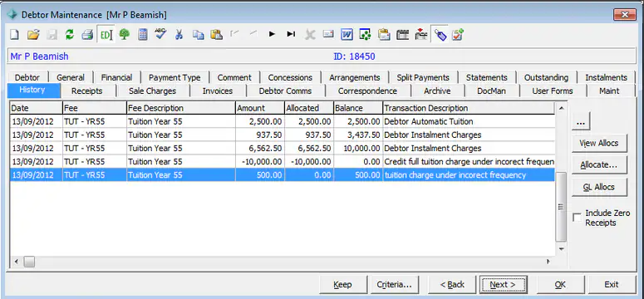Click the vertical scrollbar thumb in the grid
This screenshot has width=644, height=299.
coord(561,207)
